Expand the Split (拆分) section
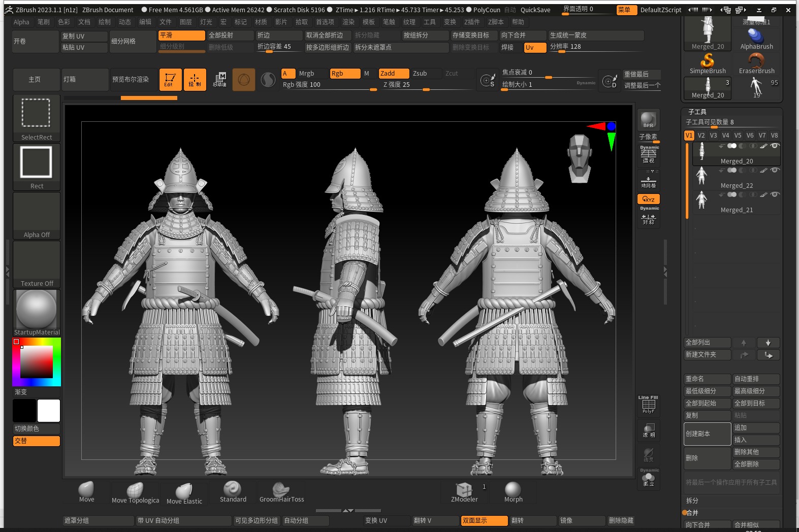 [692, 501]
